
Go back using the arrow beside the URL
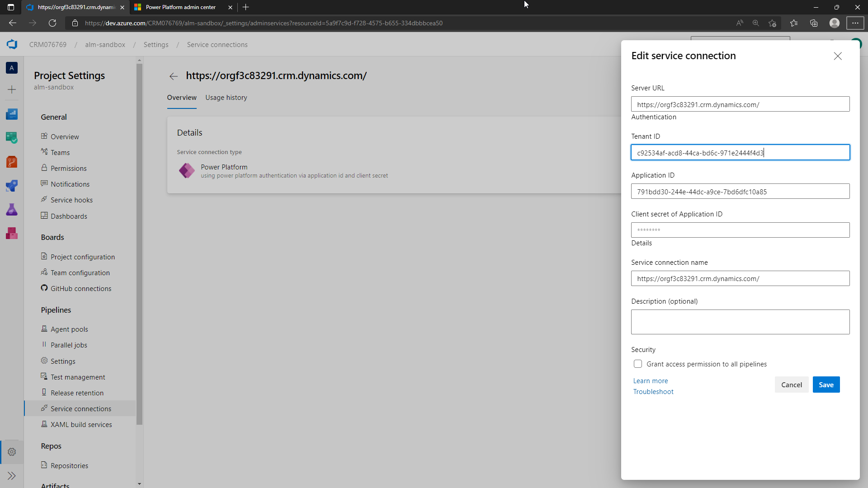coord(12,23)
